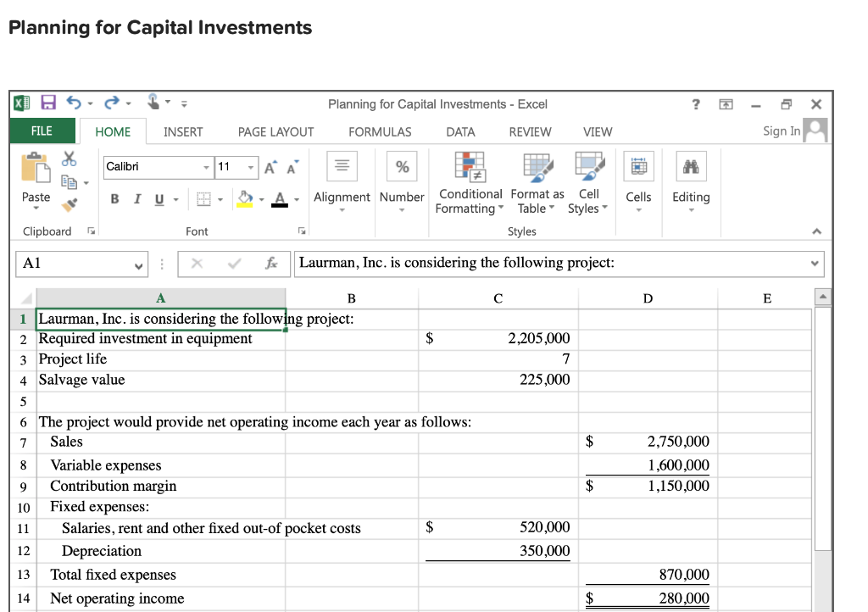Cancel formula bar entry
Screen dimensions: 868x612
(x=197, y=264)
